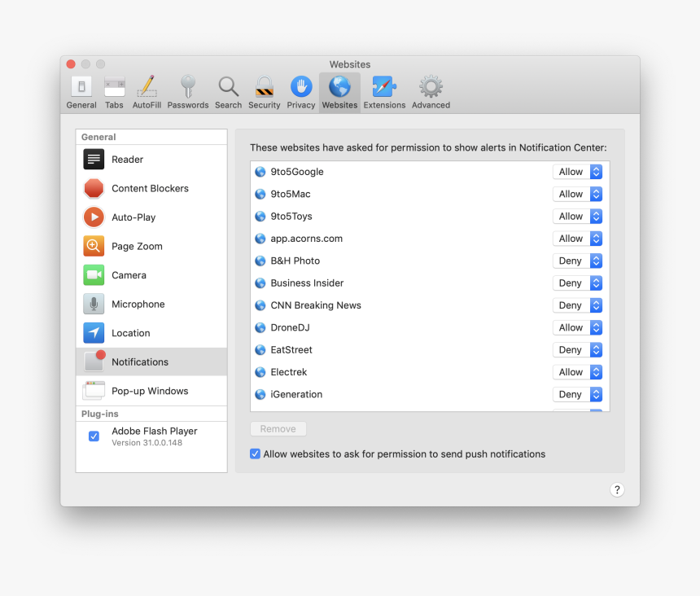Open the Search magnifier icon
Viewport: 700px width, 596px height.
click(228, 86)
